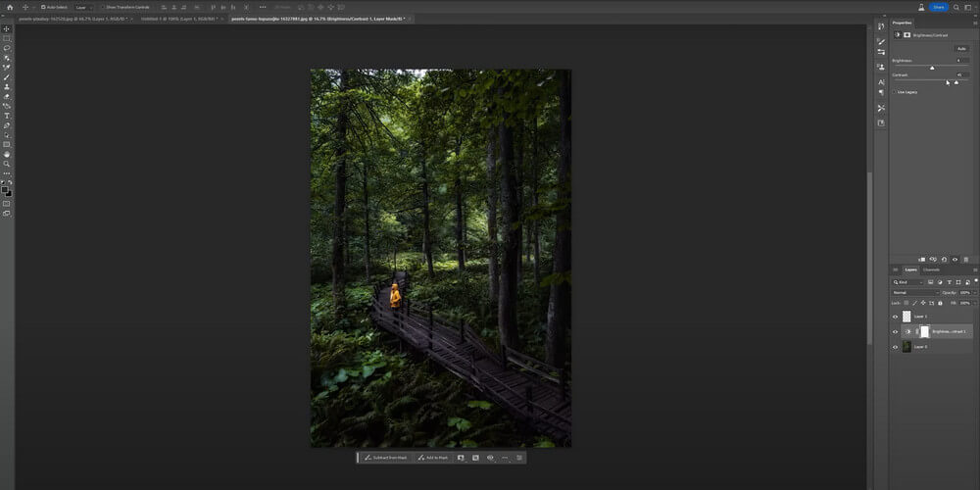Toggle lock transparent pixels in Layers
This screenshot has height=490, width=980.
coord(906,303)
